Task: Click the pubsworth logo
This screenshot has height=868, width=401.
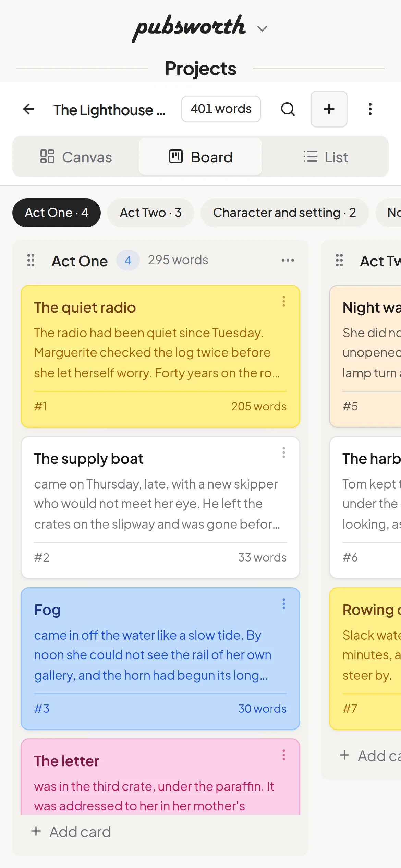Action: click(189, 28)
